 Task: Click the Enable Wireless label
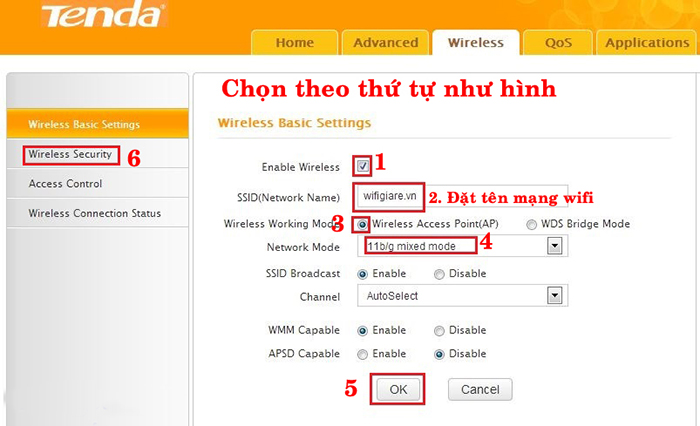[x=300, y=167]
